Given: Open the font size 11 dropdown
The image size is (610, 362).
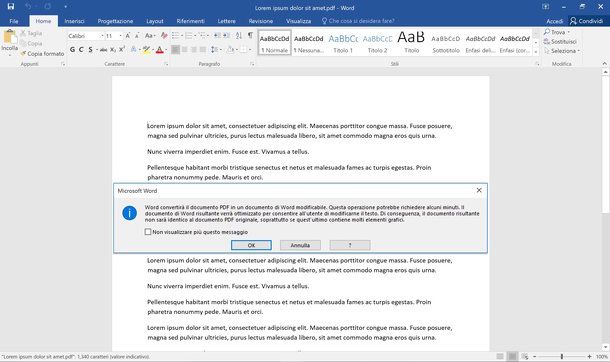Looking at the screenshot, I should coord(120,36).
